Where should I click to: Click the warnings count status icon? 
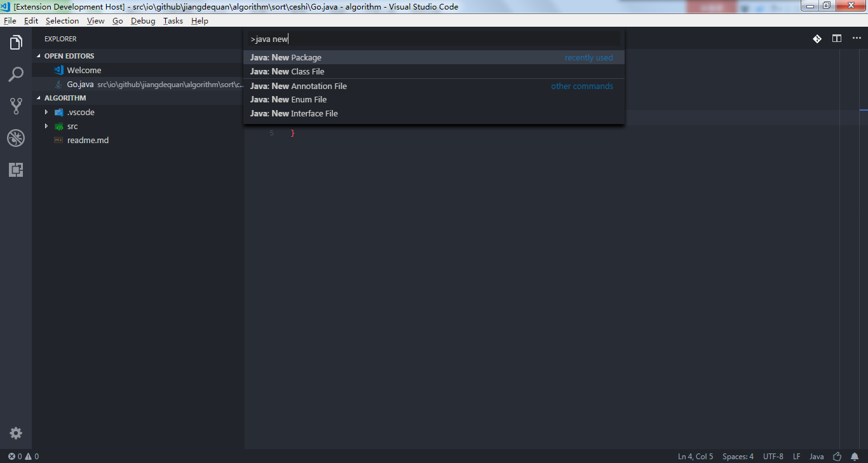tap(32, 457)
